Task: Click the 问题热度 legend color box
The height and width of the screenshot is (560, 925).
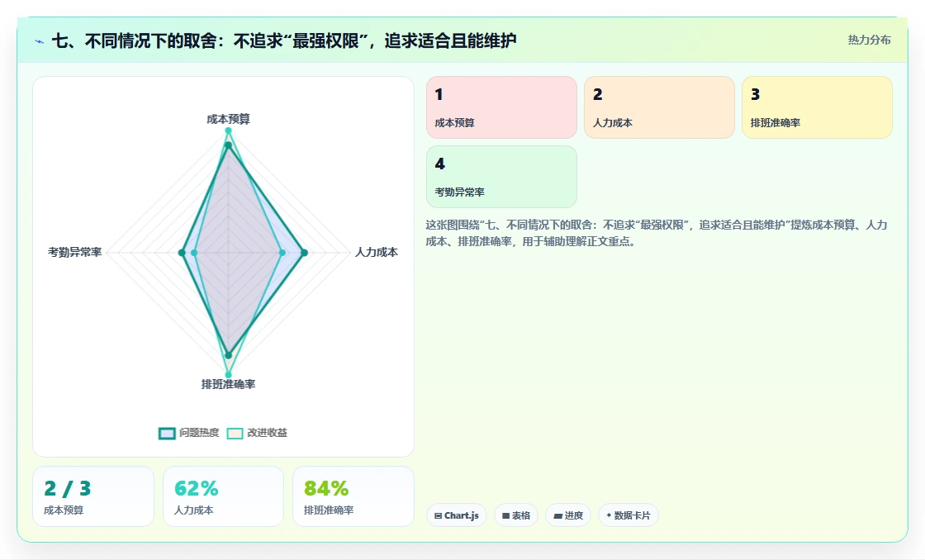Action: [167, 433]
